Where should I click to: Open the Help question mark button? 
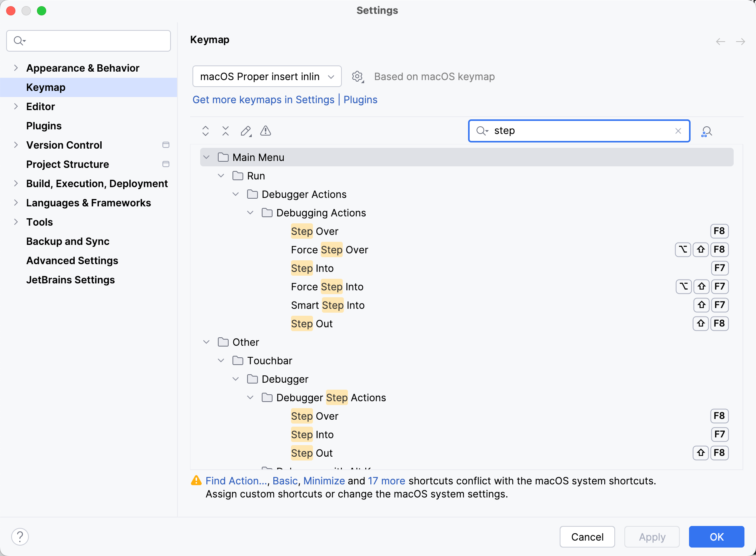20,536
